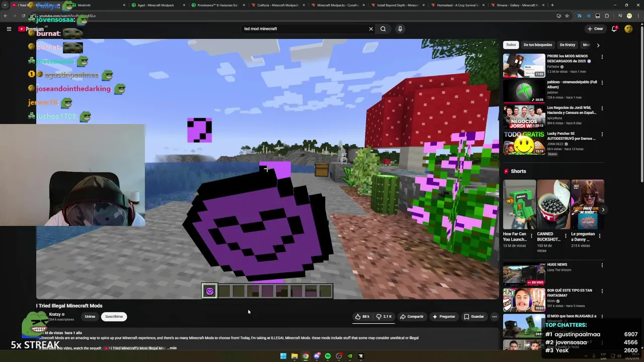Click the video title I Tried Illegal Minecraft Mods
This screenshot has width=644, height=362.
click(x=69, y=306)
